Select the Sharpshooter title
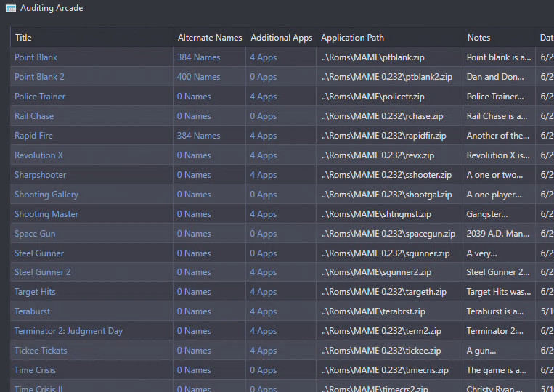The image size is (554, 392). (x=40, y=175)
